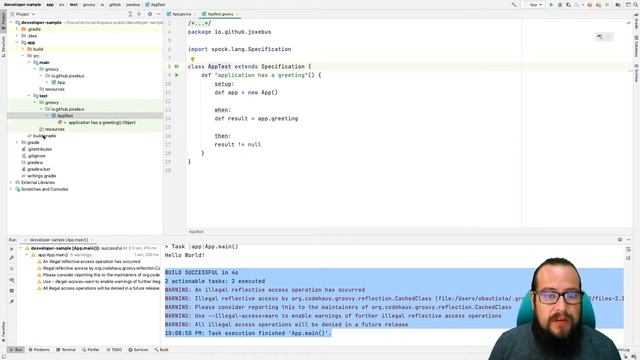640x360 pixels.
Task: Open Favorites tool window on left edge
Action: click(x=3, y=331)
